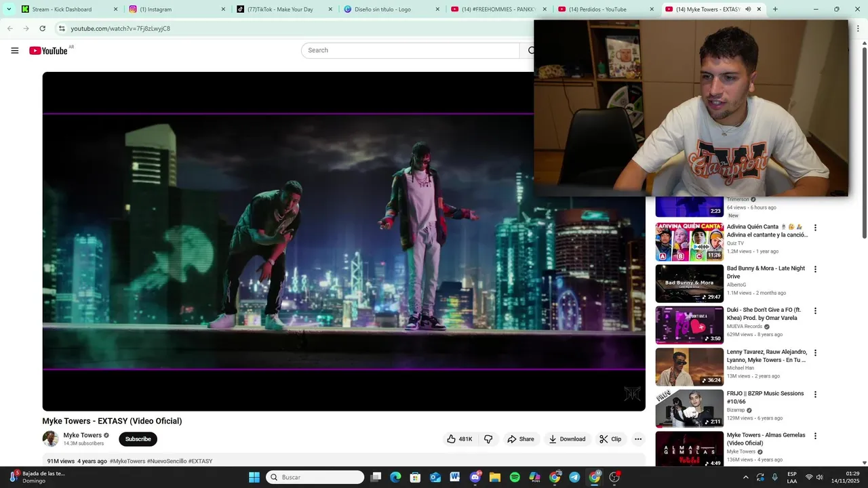868x488 pixels.
Task: Open the Quiz TV channel link
Action: 735,243
